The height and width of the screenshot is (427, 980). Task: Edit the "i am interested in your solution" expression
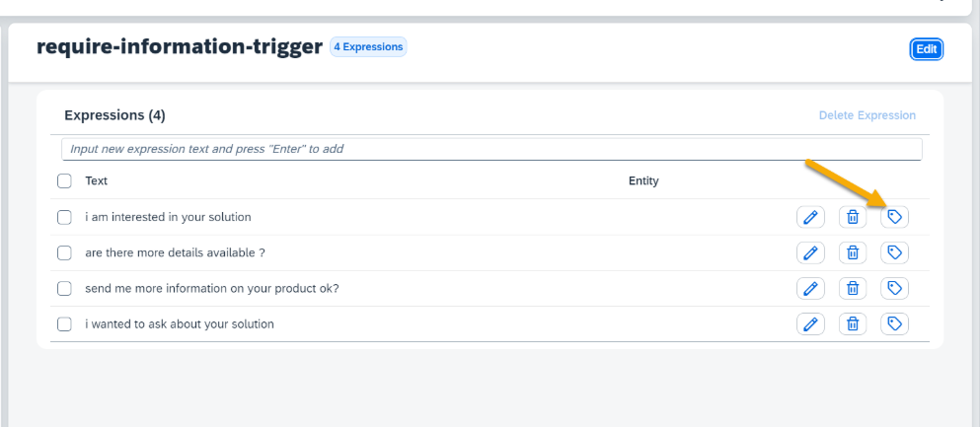[x=810, y=217]
